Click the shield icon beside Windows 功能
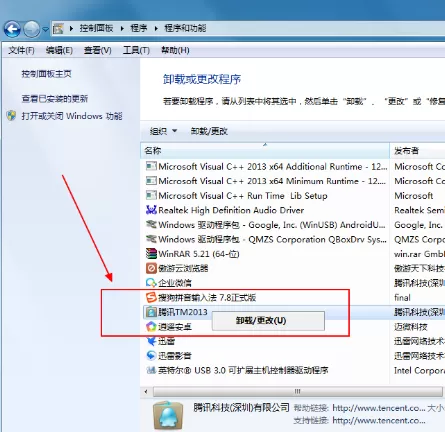 coord(12,116)
